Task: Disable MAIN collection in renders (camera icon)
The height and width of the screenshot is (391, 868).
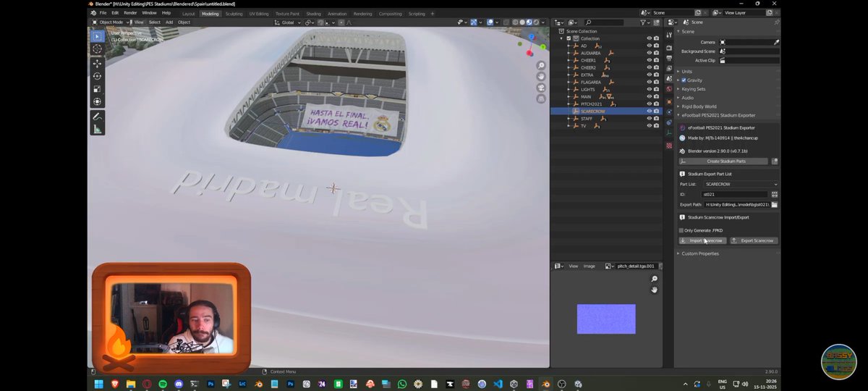Action: tap(657, 96)
